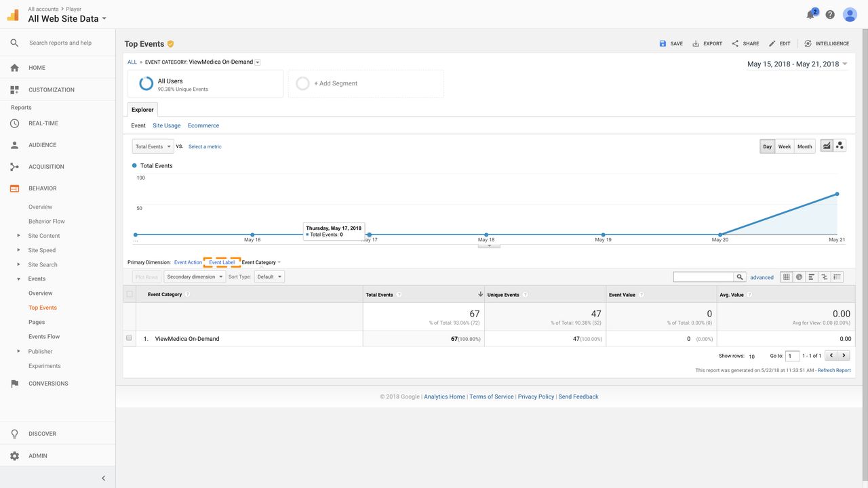The image size is (868, 488).
Task: Open the Pages report under Events
Action: 37,323
